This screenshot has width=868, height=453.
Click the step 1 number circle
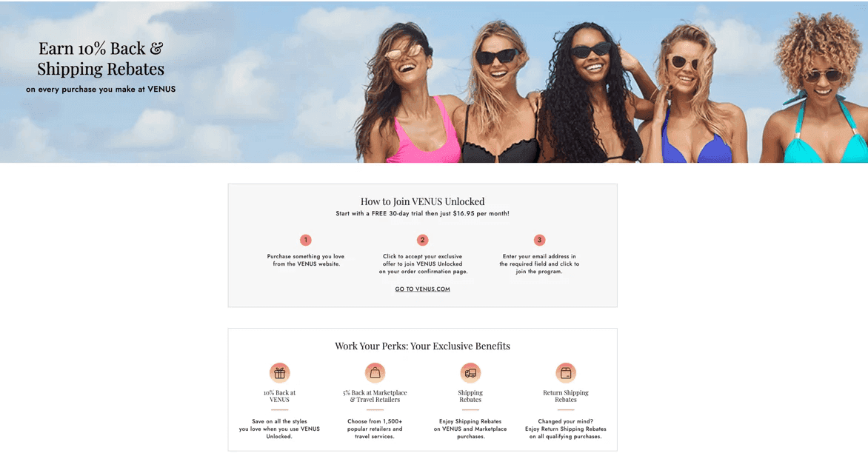(x=306, y=240)
